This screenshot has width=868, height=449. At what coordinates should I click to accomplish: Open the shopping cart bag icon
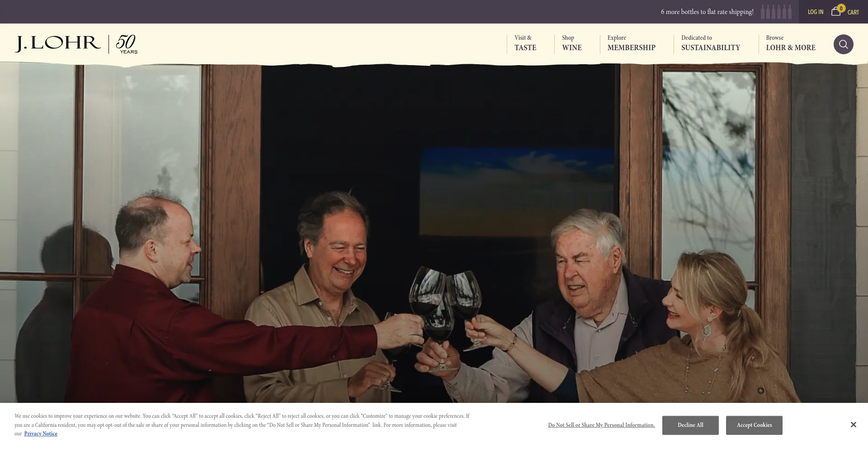pos(835,12)
